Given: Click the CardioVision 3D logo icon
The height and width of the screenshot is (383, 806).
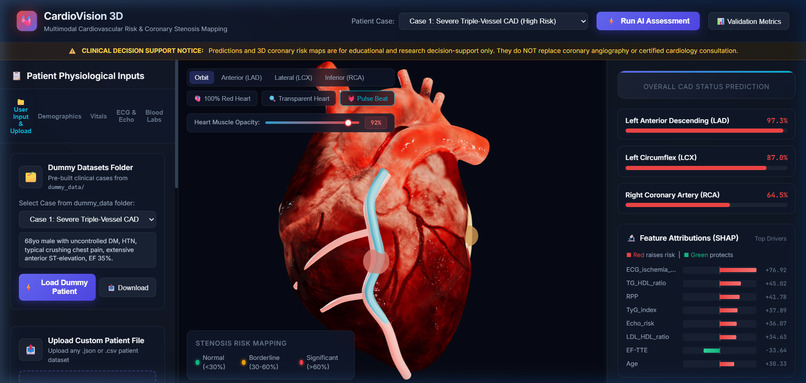Looking at the screenshot, I should pos(27,21).
